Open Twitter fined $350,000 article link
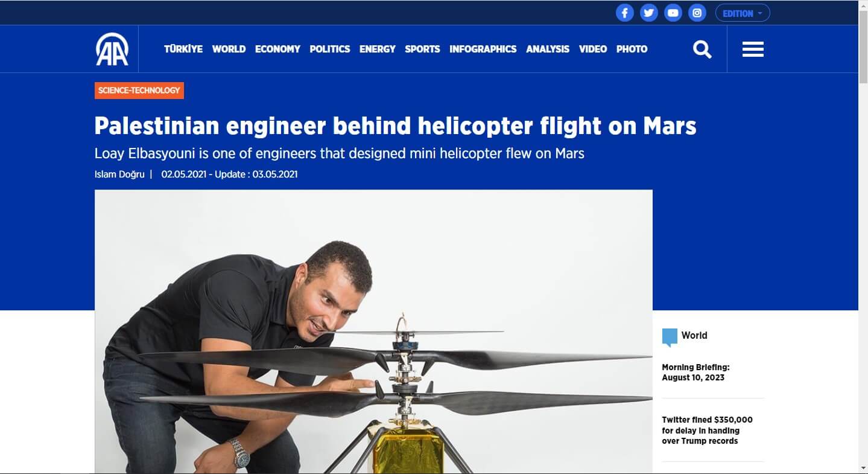This screenshot has width=868, height=474. pos(707,431)
